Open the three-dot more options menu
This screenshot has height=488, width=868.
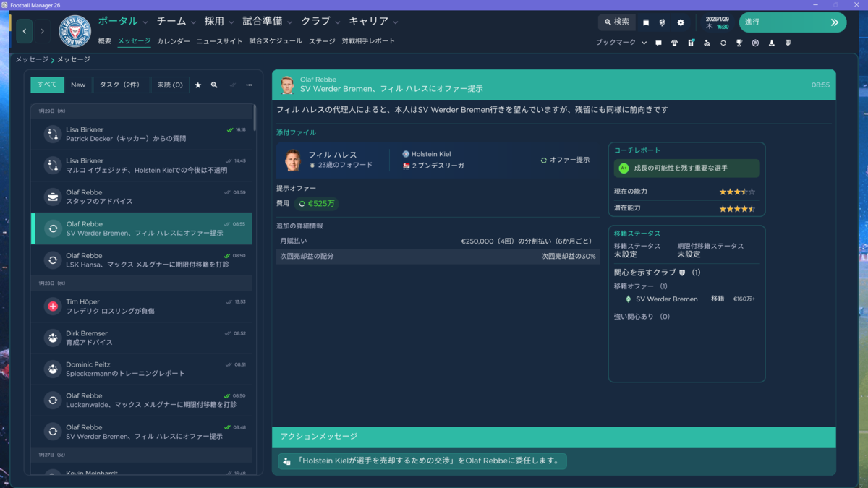point(249,85)
